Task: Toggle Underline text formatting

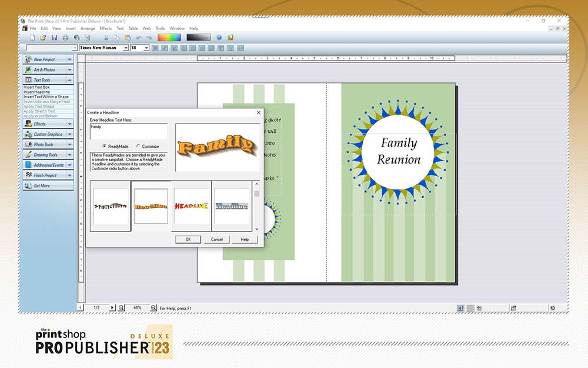Action: (x=174, y=48)
